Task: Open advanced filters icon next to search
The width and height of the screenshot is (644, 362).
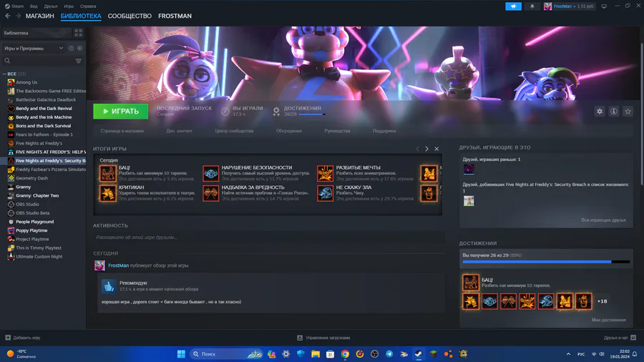Action: [79, 61]
